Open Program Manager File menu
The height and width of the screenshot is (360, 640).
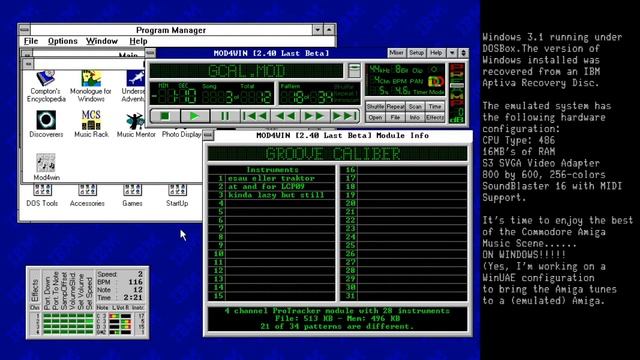(31, 41)
